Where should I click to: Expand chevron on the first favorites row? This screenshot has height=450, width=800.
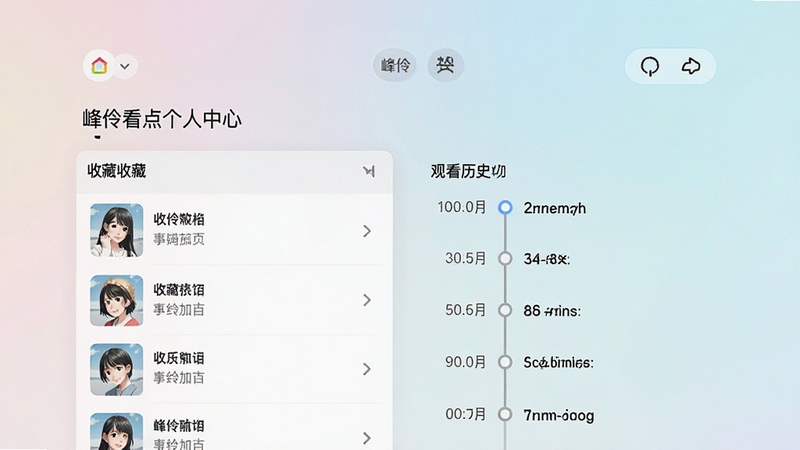[x=367, y=231]
